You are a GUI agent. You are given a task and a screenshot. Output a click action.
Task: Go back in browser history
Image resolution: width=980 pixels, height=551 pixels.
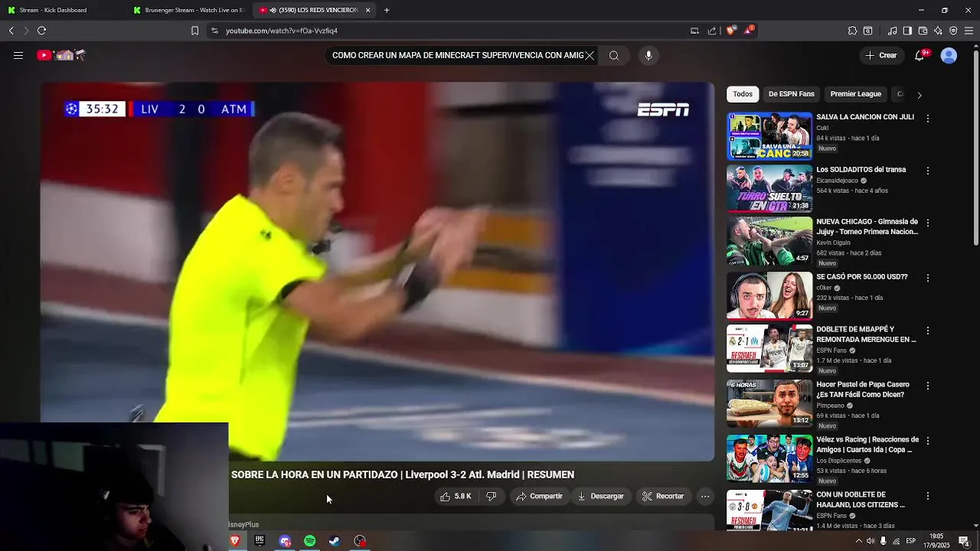tap(11, 31)
